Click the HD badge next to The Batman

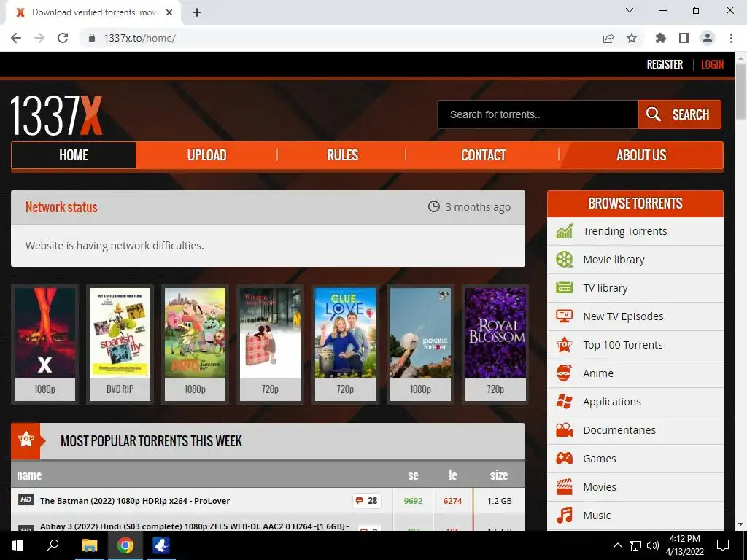[26, 500]
